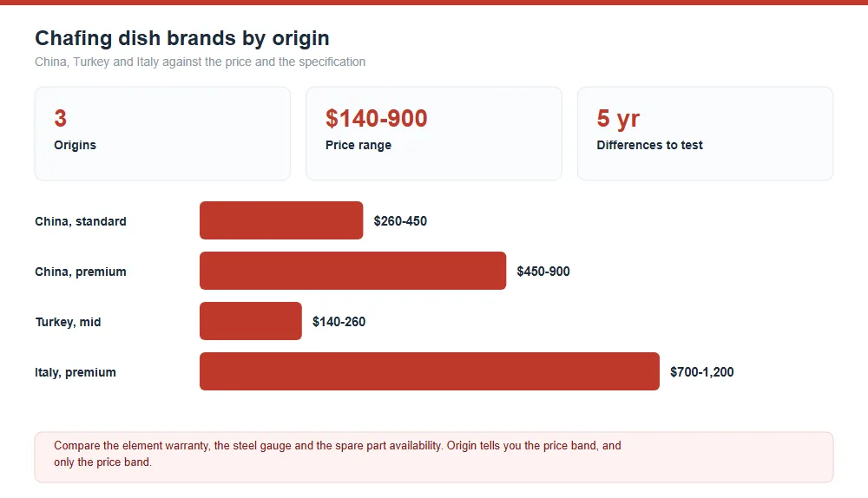Click the Turkey, mid row label

click(68, 322)
